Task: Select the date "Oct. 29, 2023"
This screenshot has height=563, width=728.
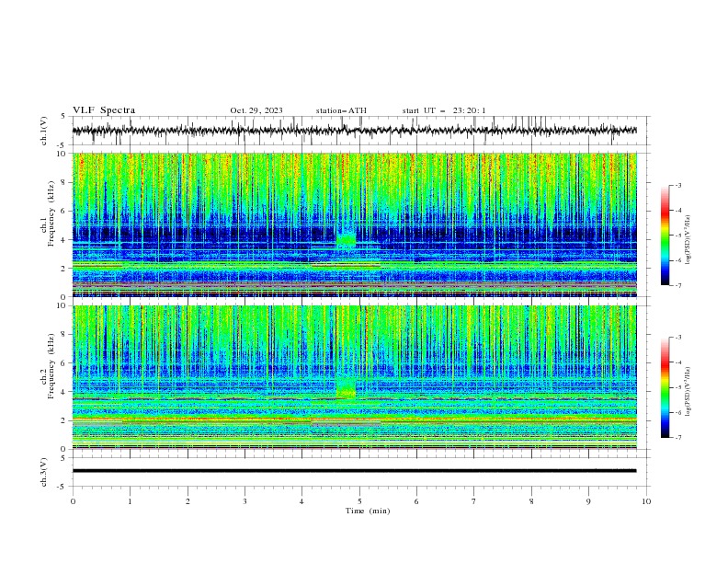Action: click(x=256, y=110)
